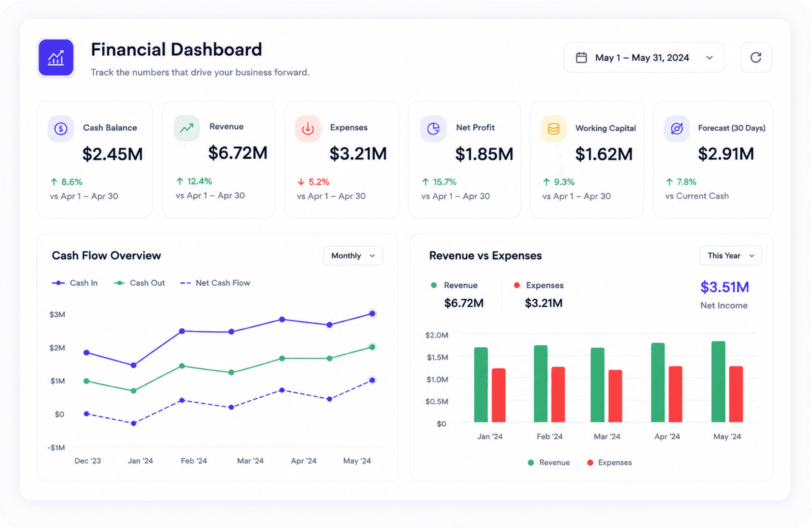
Task: Click the May '24 Cash Out data point
Action: coord(372,347)
